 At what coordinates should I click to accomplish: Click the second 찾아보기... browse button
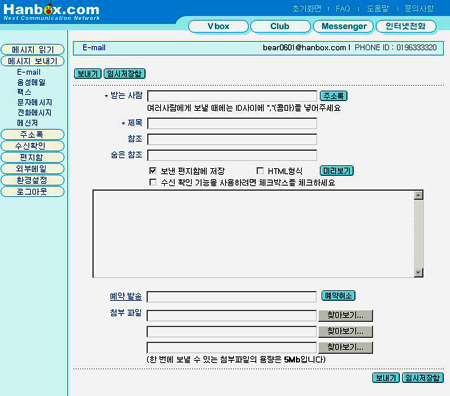point(345,331)
